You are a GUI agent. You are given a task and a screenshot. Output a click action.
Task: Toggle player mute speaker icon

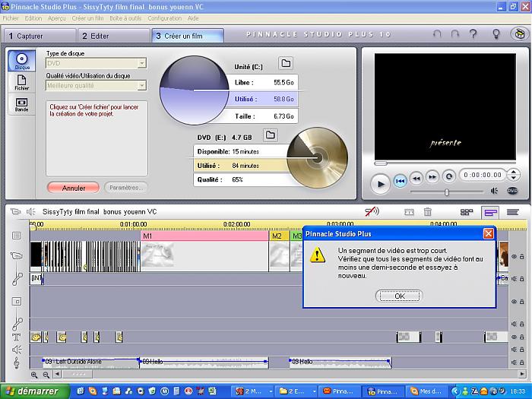pos(494,191)
